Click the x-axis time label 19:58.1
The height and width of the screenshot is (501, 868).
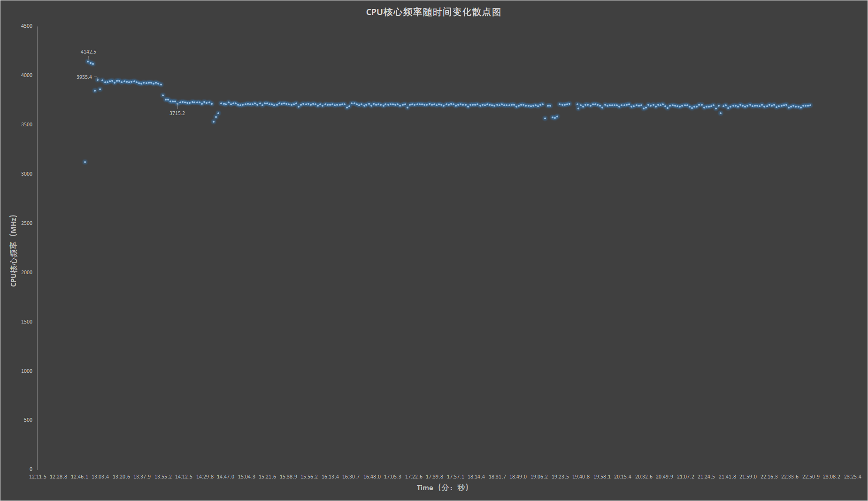[602, 477]
